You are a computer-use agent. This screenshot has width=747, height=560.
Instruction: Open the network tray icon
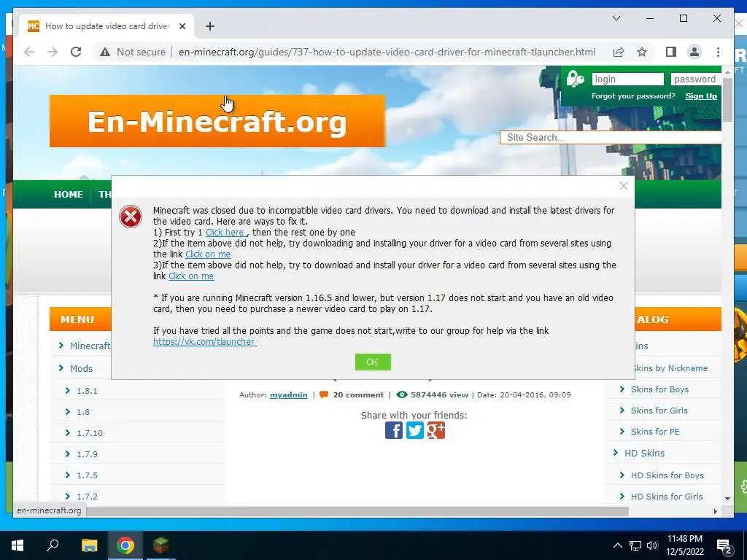635,545
